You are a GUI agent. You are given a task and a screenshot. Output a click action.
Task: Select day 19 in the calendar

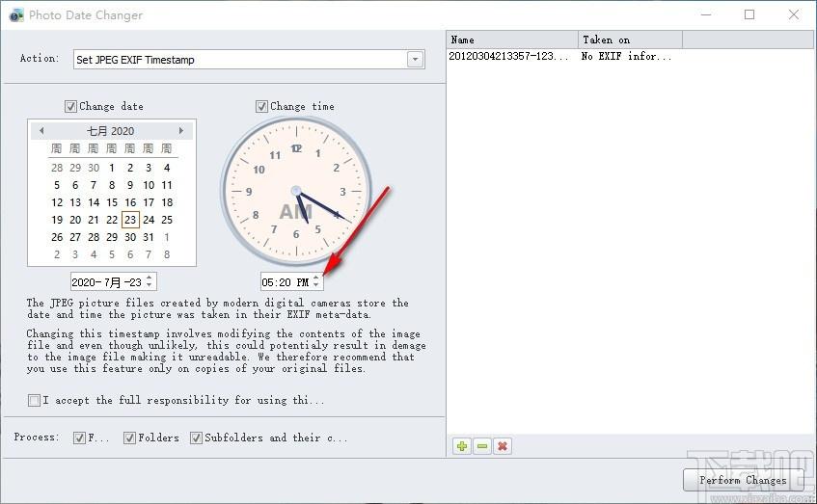[57, 220]
